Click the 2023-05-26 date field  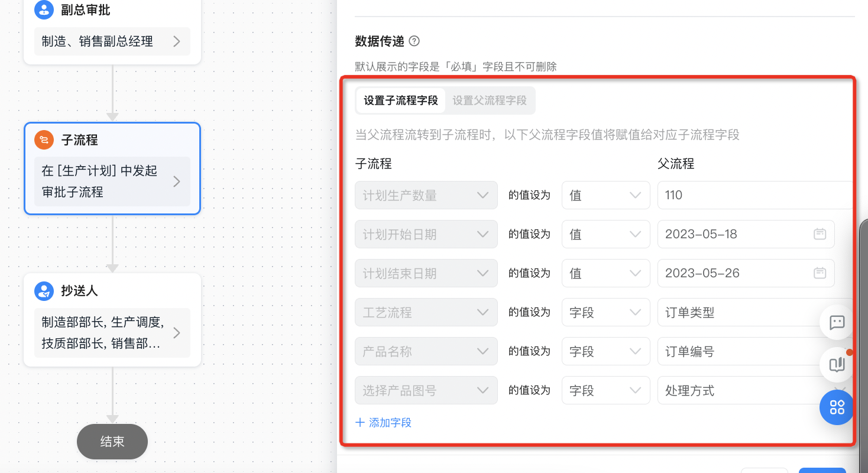click(x=746, y=273)
